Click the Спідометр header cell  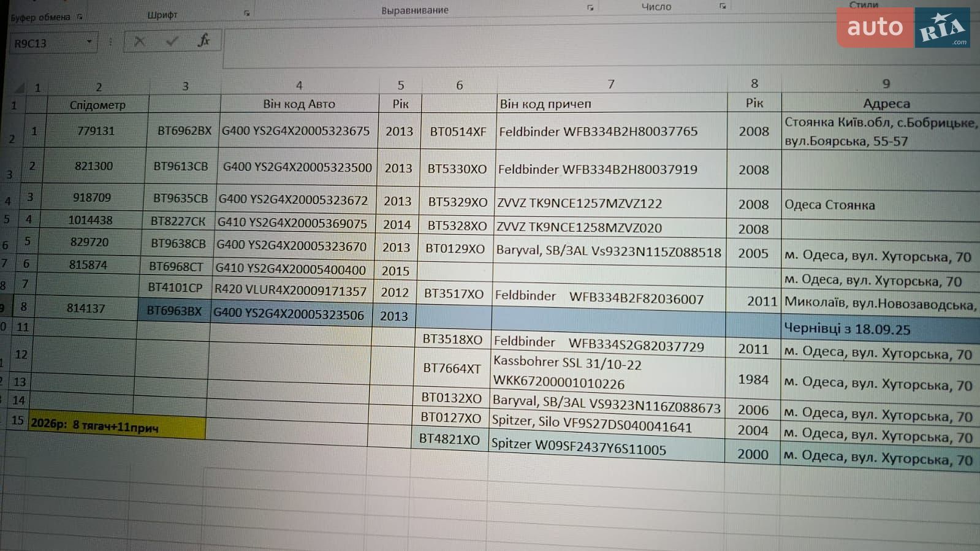(x=97, y=105)
